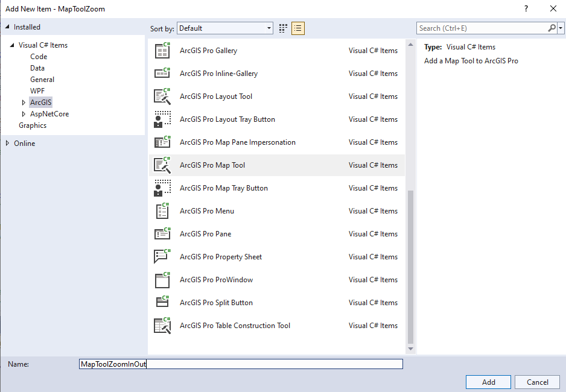This screenshot has height=392, width=566.
Task: Click the search magnifier icon
Action: [x=552, y=28]
